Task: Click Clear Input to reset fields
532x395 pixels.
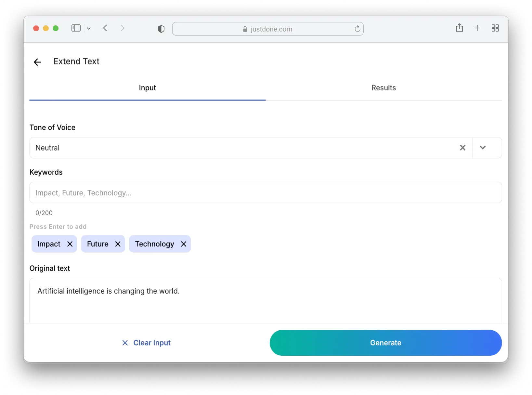Action: pyautogui.click(x=146, y=343)
